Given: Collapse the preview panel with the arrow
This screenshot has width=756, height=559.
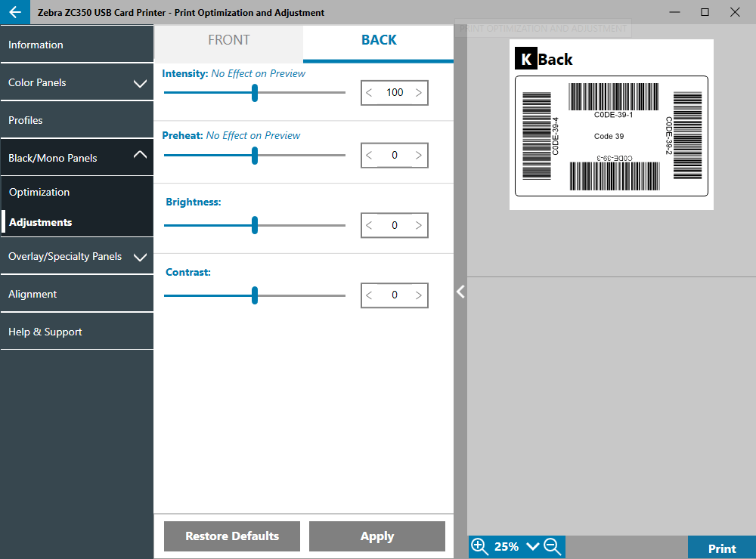Looking at the screenshot, I should pyautogui.click(x=460, y=292).
